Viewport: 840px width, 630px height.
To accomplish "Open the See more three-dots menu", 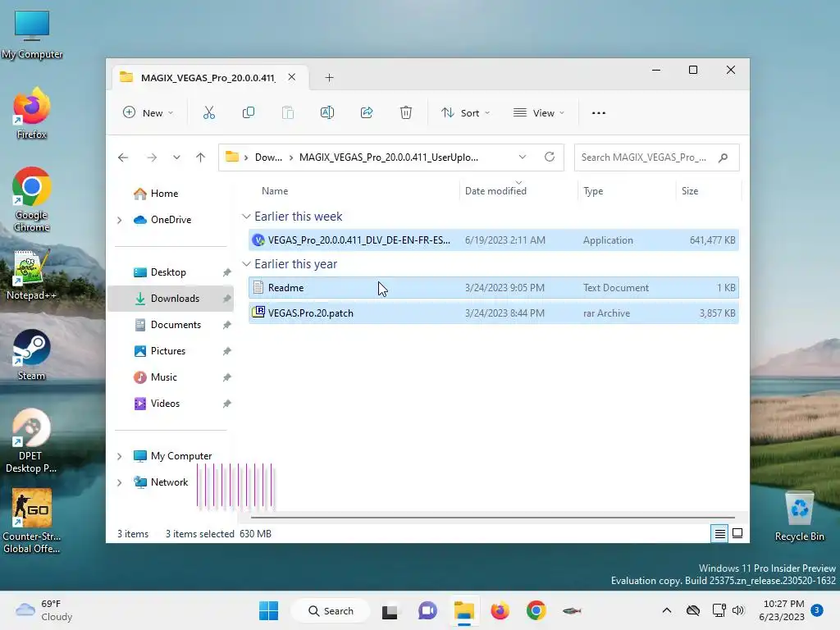I will 598,113.
